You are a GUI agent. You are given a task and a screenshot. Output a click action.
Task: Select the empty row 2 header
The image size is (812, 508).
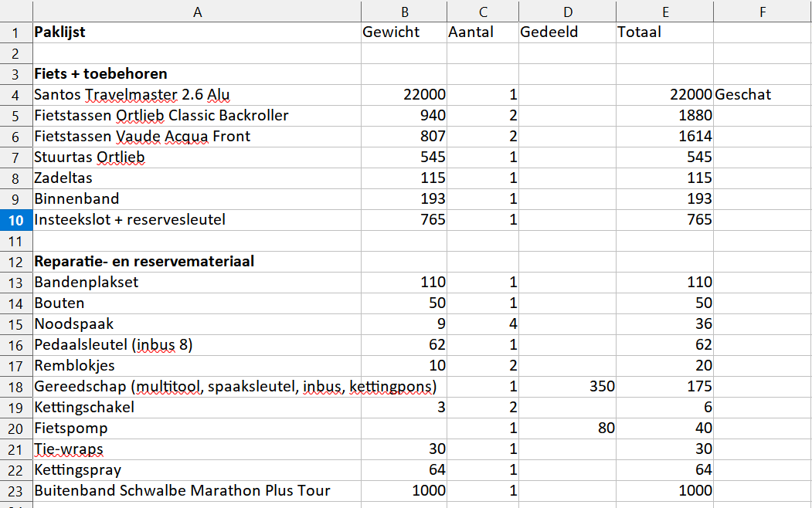[15, 53]
